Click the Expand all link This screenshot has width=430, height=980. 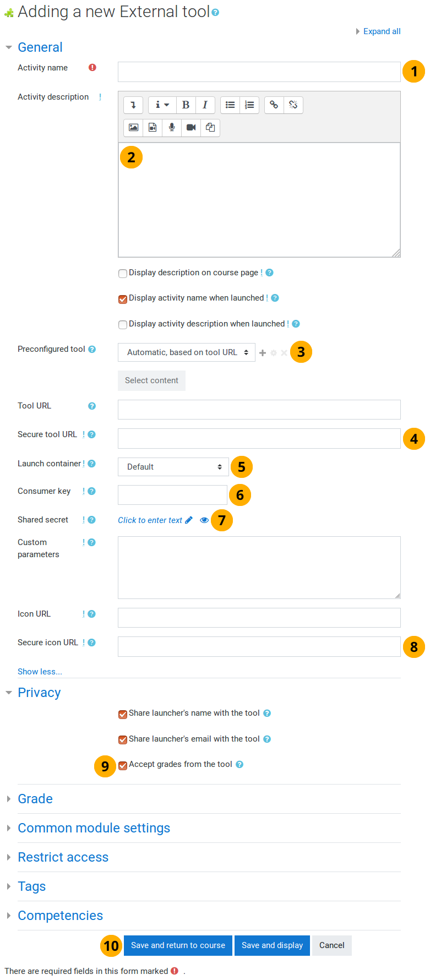click(x=382, y=31)
